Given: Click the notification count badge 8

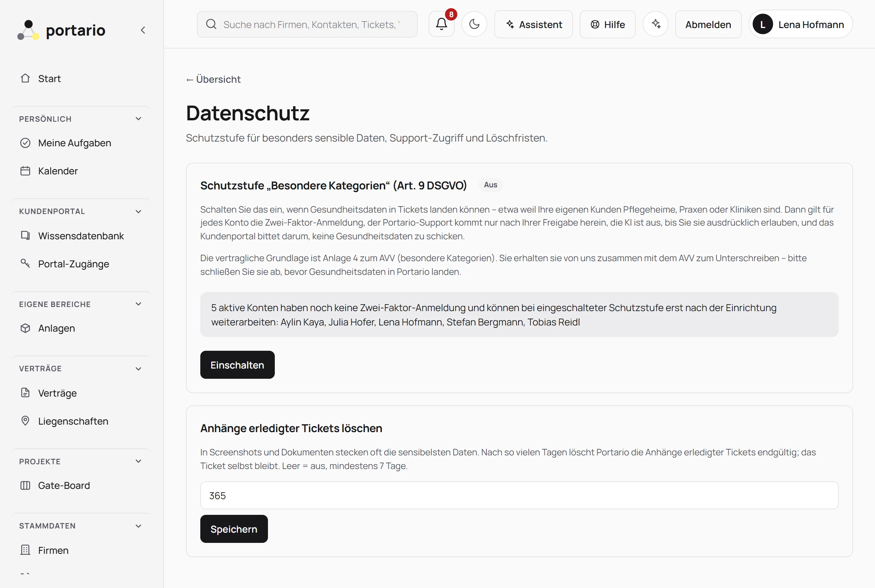Looking at the screenshot, I should (x=451, y=14).
